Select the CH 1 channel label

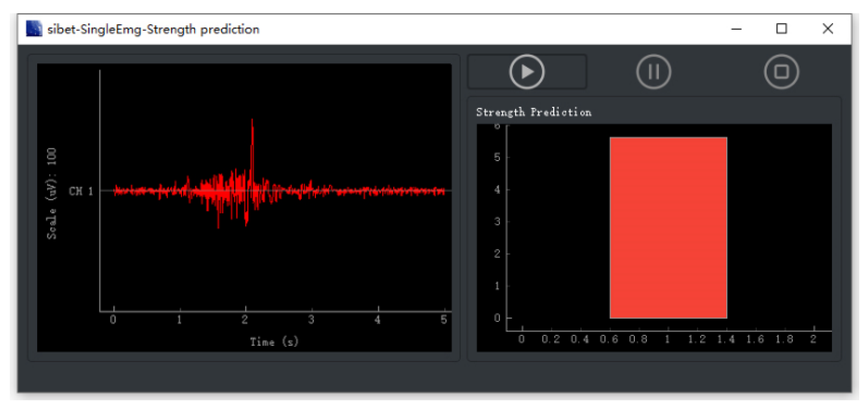click(81, 191)
